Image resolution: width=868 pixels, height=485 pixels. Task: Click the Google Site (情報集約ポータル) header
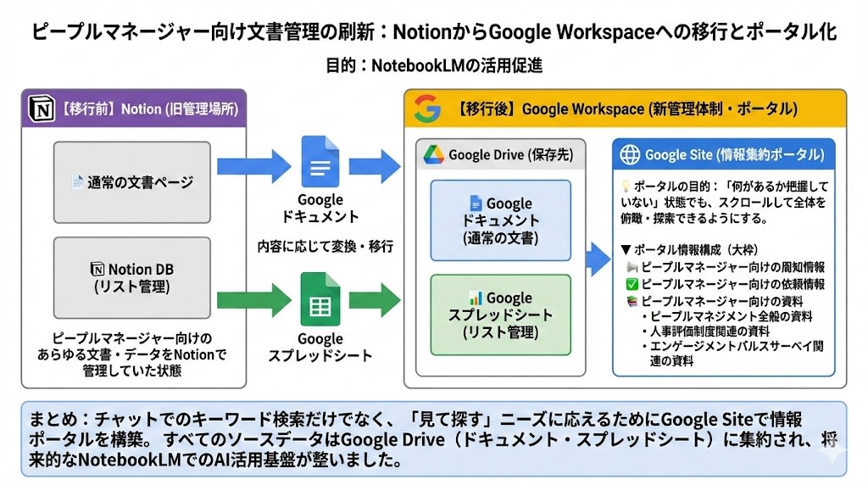pyautogui.click(x=724, y=154)
